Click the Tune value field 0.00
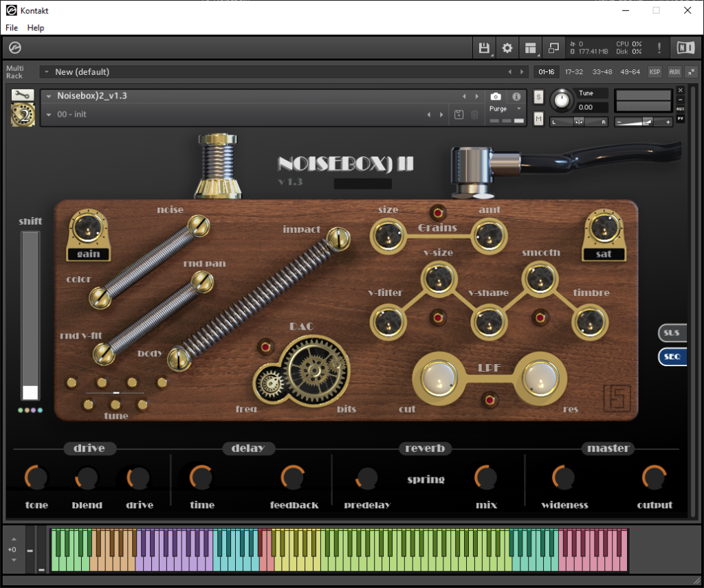704x588 pixels. [592, 107]
